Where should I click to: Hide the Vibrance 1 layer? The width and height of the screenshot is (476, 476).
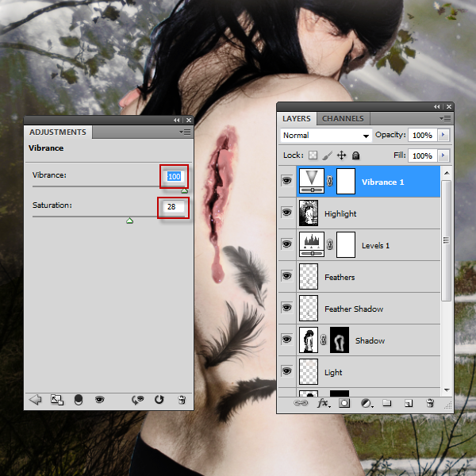pyautogui.click(x=287, y=181)
